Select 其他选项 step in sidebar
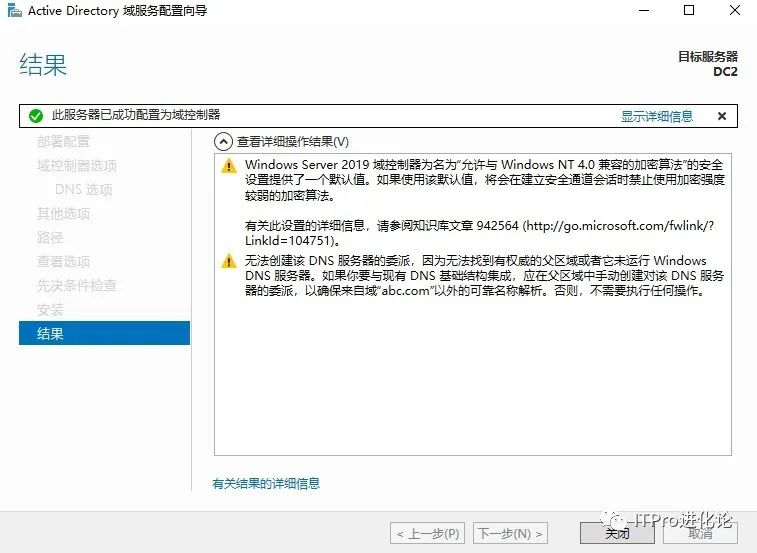757x553 pixels. [63, 213]
